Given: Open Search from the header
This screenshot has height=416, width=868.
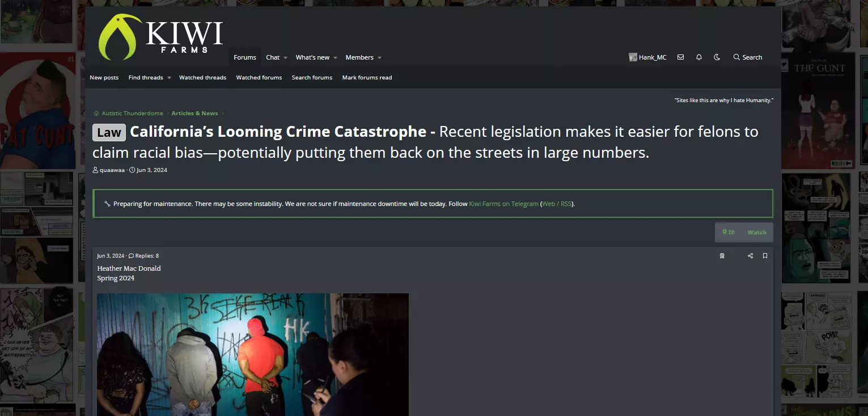Looking at the screenshot, I should (748, 57).
